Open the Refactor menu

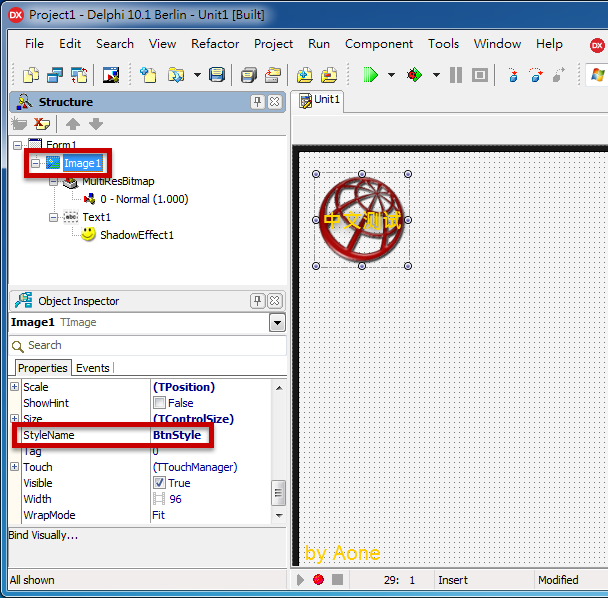pos(215,44)
